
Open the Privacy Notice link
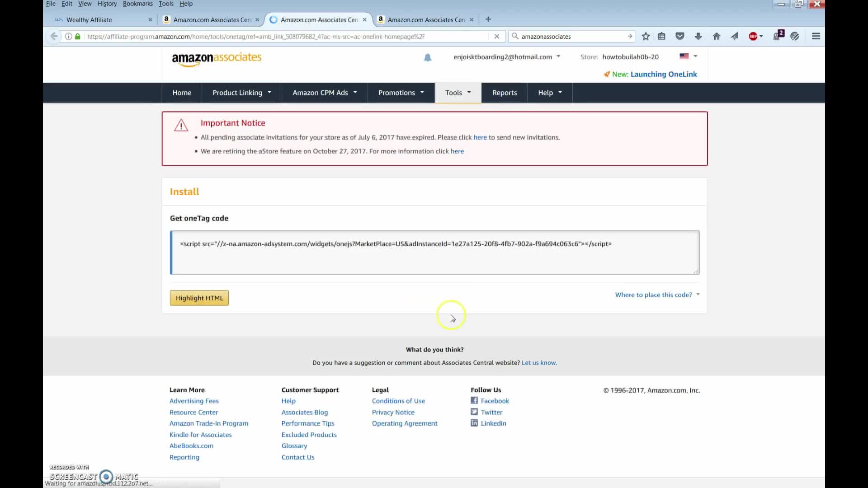coord(393,412)
